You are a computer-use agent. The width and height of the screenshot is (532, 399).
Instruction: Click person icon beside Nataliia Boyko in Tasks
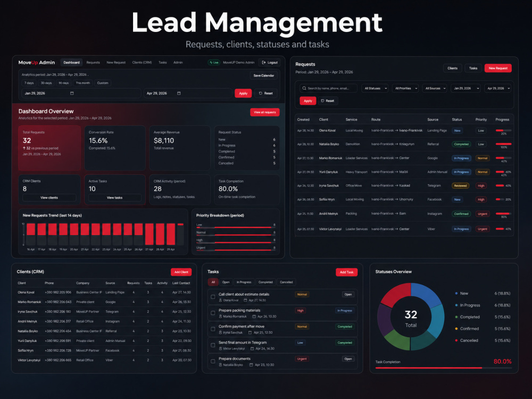[x=221, y=365]
